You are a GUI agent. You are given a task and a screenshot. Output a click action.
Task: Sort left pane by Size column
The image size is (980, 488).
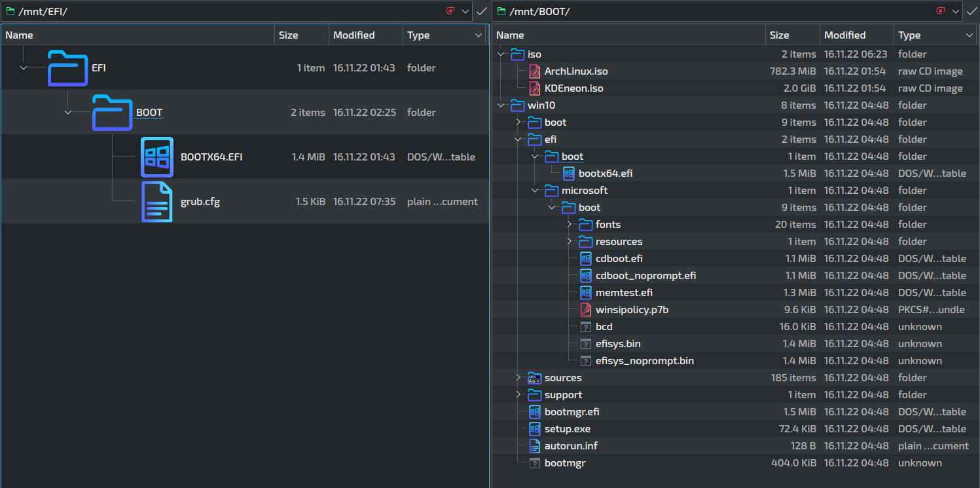click(301, 35)
